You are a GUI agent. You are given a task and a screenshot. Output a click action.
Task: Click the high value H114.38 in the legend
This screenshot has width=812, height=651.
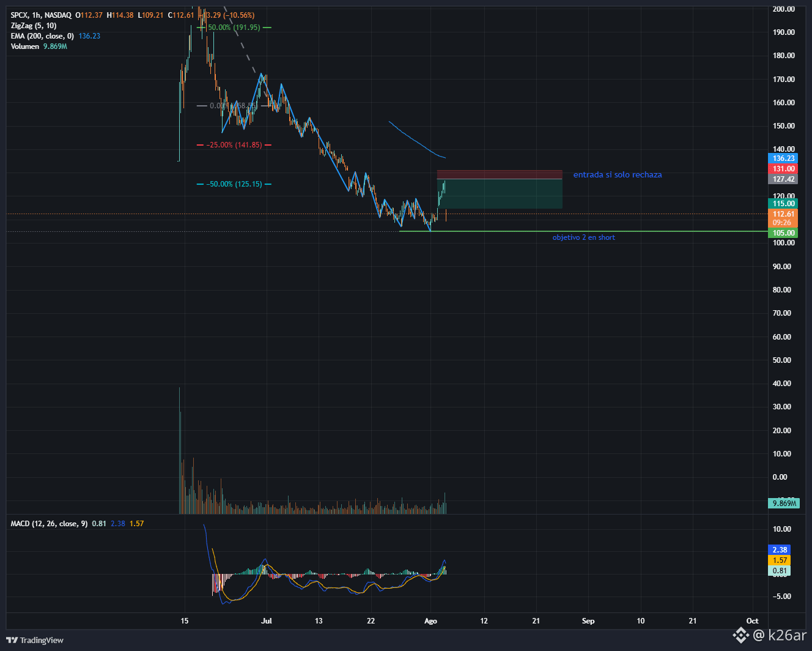120,15
